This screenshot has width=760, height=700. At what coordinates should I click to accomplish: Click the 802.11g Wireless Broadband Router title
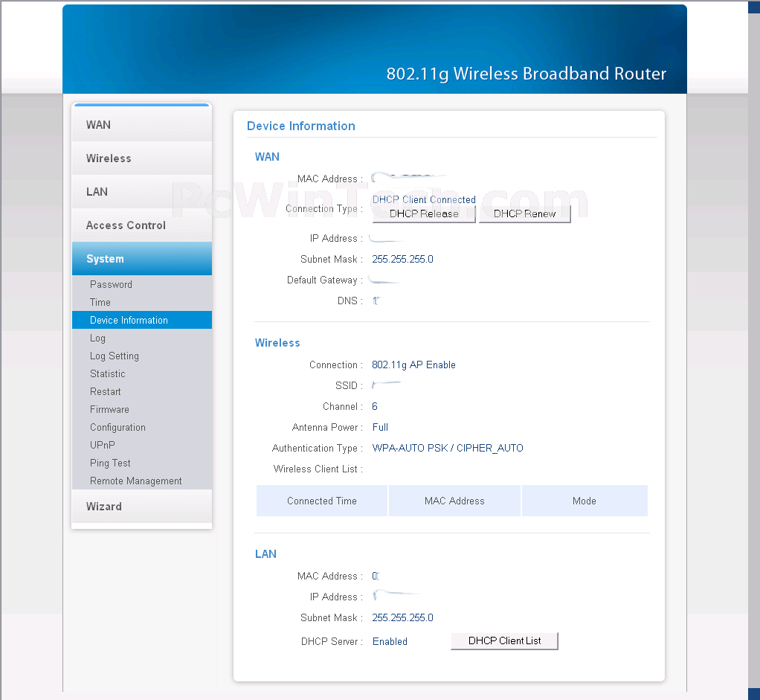click(526, 74)
